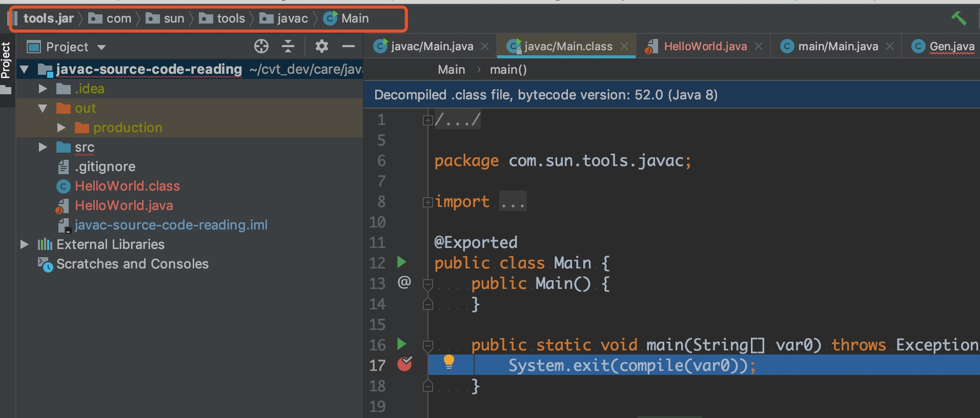Close the javac/Main.class tab
The height and width of the screenshot is (418, 980).
click(624, 46)
